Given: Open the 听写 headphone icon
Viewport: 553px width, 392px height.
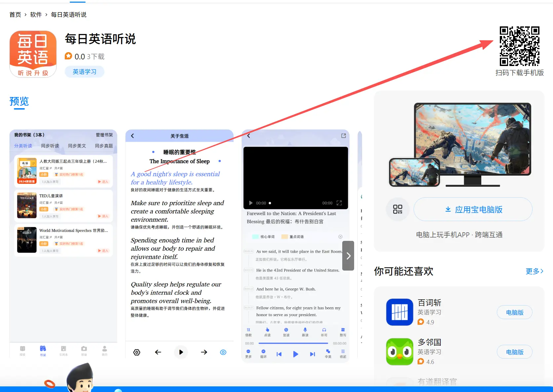Looking at the screenshot, I should (324, 330).
